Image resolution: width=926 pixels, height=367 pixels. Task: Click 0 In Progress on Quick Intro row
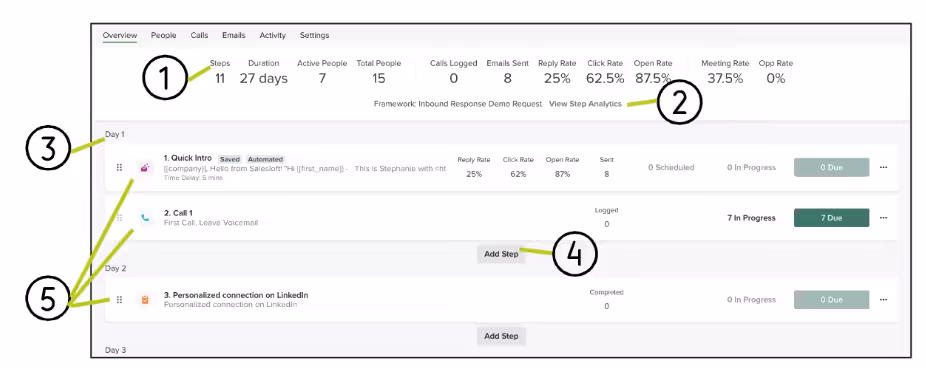click(751, 167)
